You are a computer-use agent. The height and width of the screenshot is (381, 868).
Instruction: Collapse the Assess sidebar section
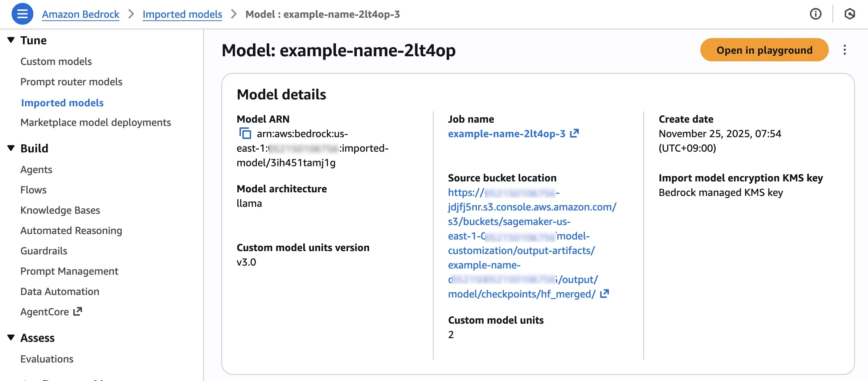pyautogui.click(x=11, y=337)
